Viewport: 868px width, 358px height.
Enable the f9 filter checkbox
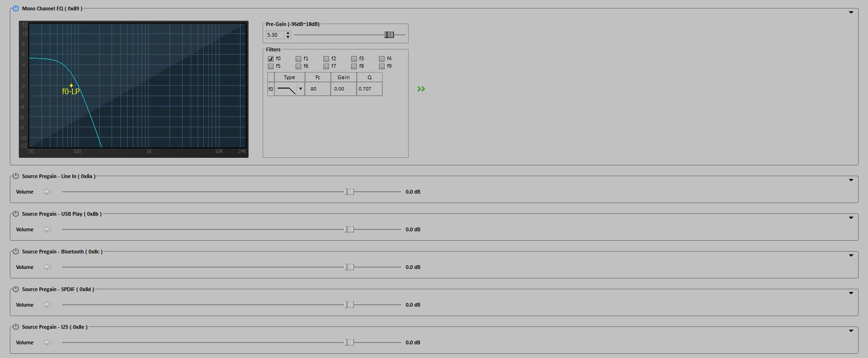(382, 66)
